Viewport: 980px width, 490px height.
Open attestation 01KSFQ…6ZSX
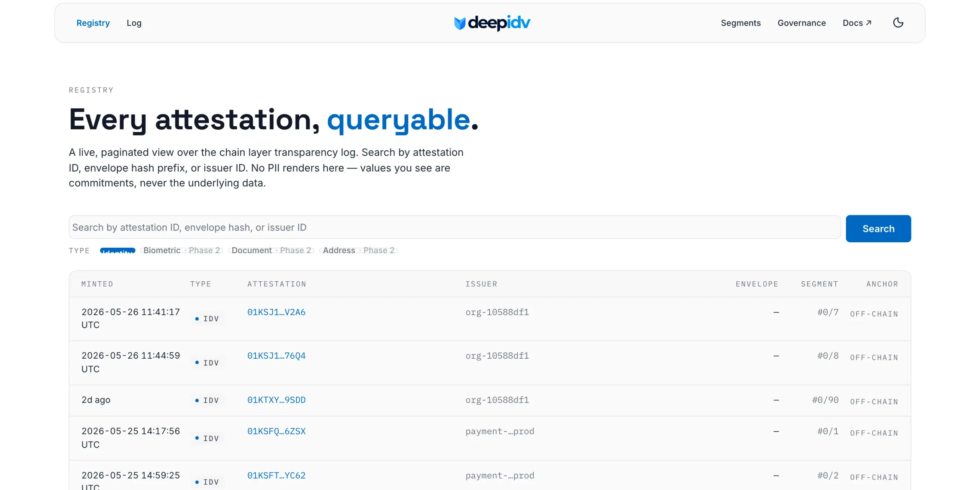(x=276, y=432)
